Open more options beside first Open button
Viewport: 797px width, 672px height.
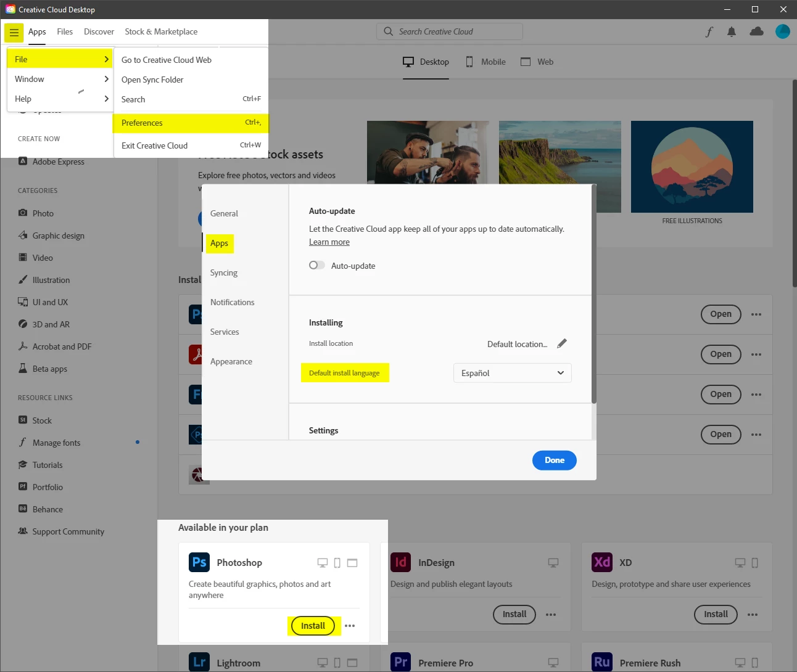point(756,314)
